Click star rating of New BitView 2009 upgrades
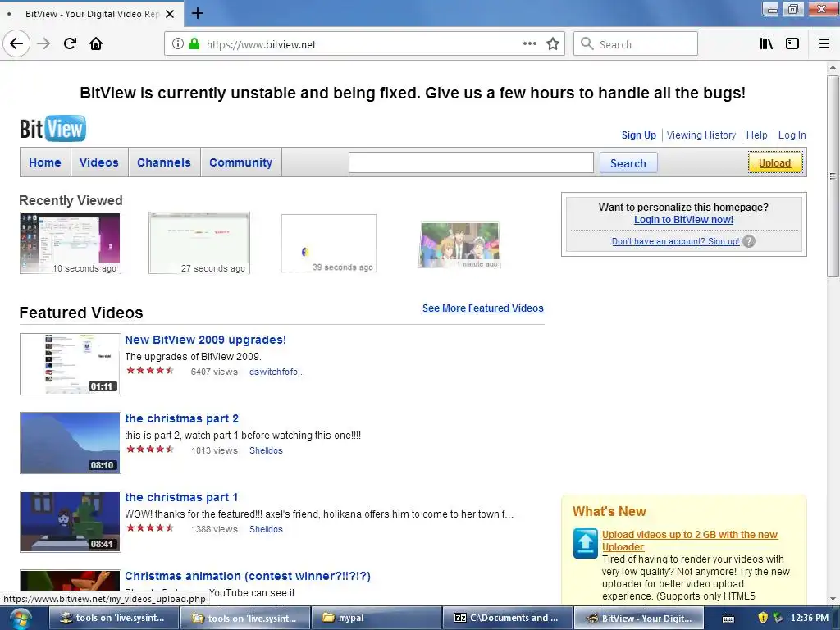 point(150,370)
